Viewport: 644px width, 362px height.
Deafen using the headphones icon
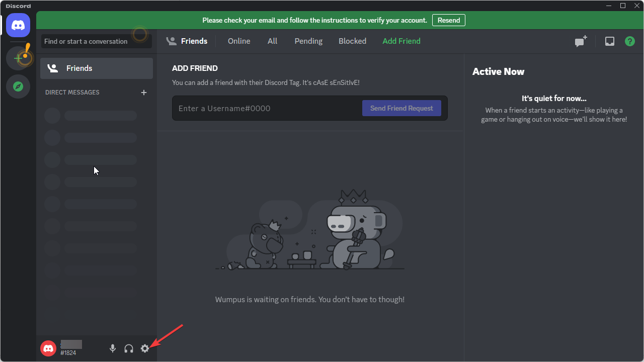coord(129,348)
